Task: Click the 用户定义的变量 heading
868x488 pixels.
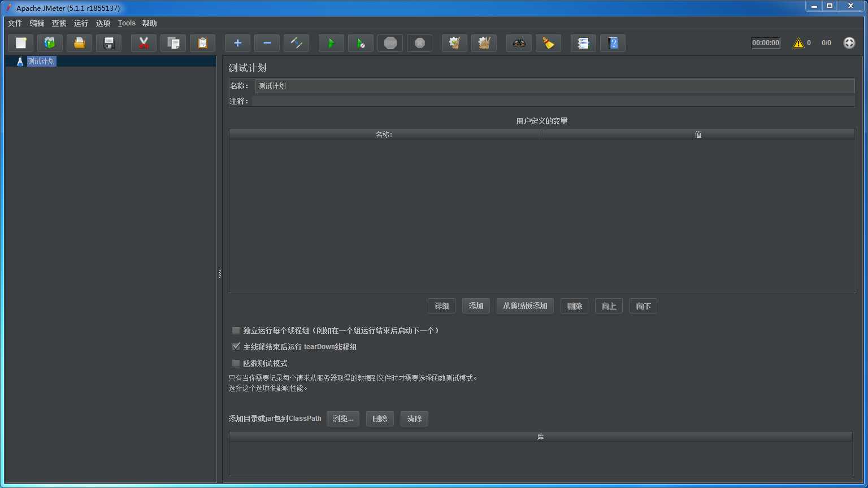Action: [542, 121]
